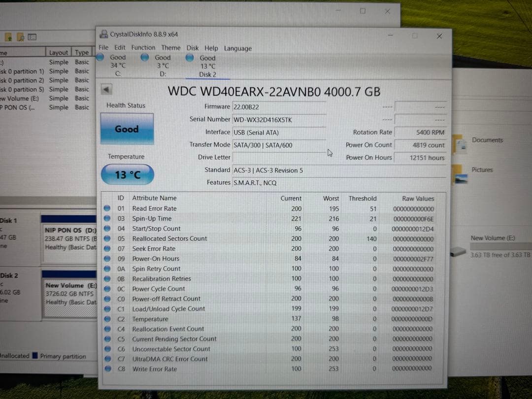Click the status icon for Reallocated Sectors Count
532x399 pixels.
pyautogui.click(x=107, y=238)
